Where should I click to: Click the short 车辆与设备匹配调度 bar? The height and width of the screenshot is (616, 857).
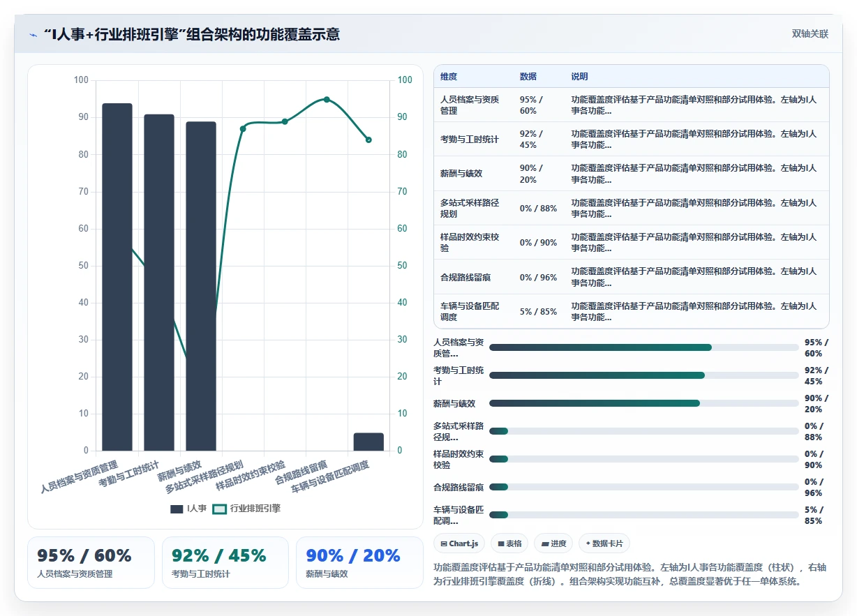[x=368, y=442]
